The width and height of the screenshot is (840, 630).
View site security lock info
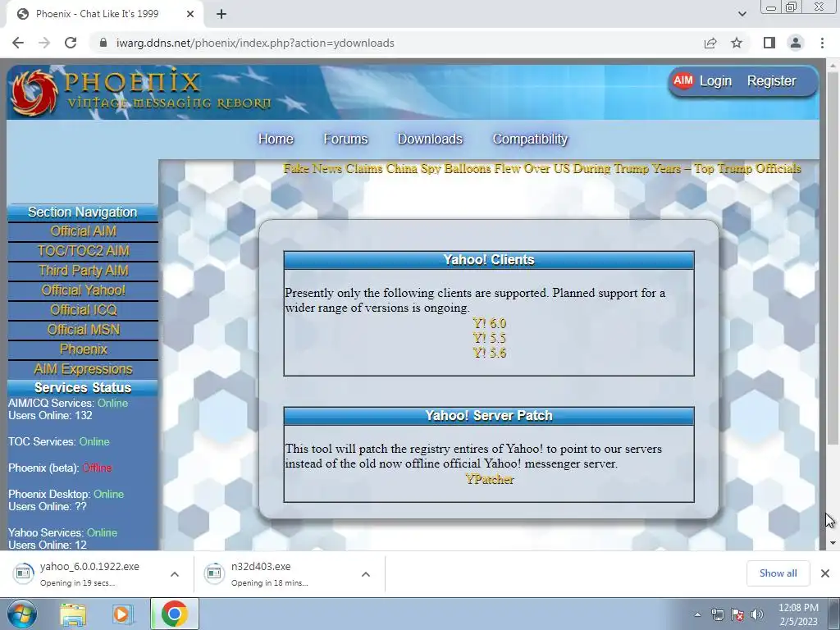pyautogui.click(x=103, y=43)
